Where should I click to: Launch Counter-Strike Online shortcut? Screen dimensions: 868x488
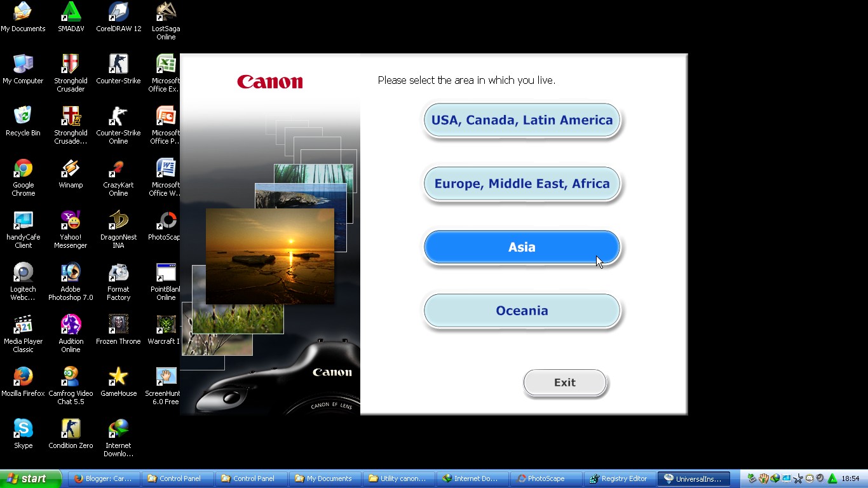(x=118, y=126)
